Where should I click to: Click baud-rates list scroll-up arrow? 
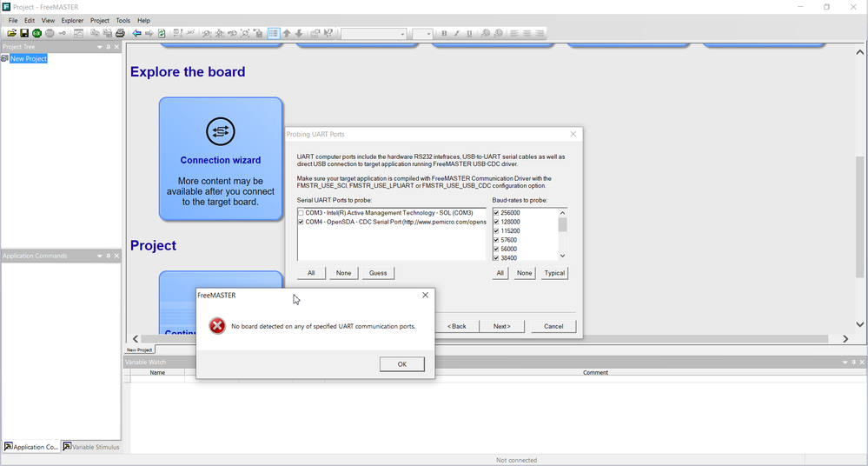[x=562, y=213]
